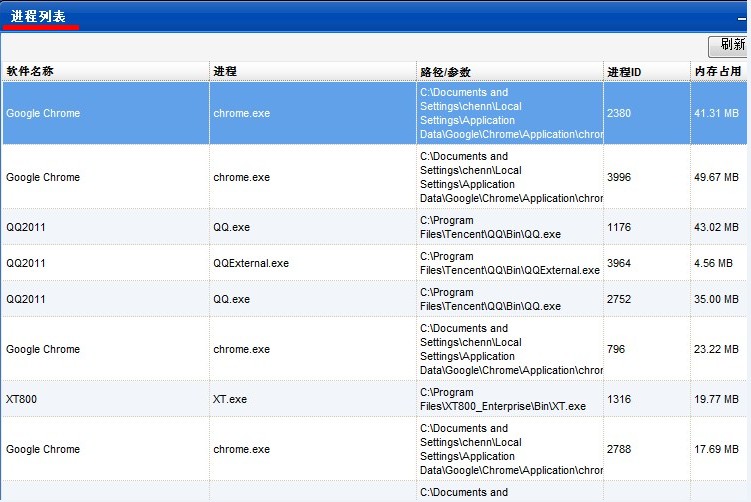Screen dimensions: 751x502
Task: Click process ID 3996
Action: (x=619, y=177)
